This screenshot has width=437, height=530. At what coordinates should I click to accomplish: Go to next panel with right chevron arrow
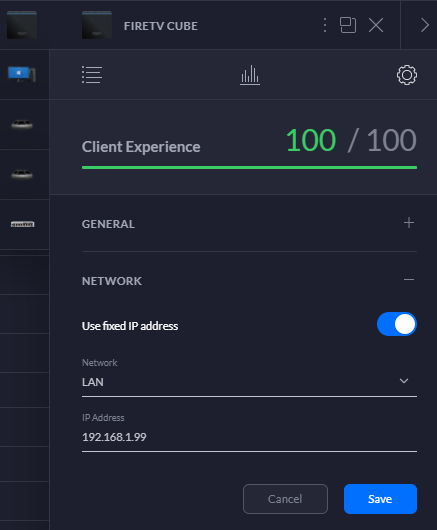(424, 25)
